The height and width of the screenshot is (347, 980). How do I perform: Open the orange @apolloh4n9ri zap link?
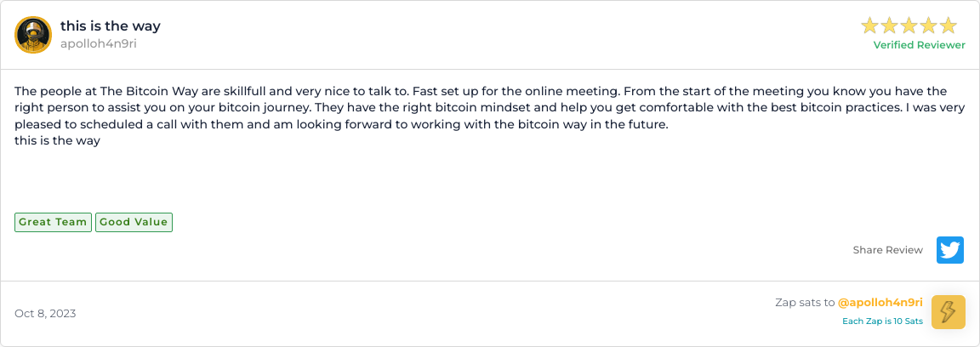(x=880, y=302)
